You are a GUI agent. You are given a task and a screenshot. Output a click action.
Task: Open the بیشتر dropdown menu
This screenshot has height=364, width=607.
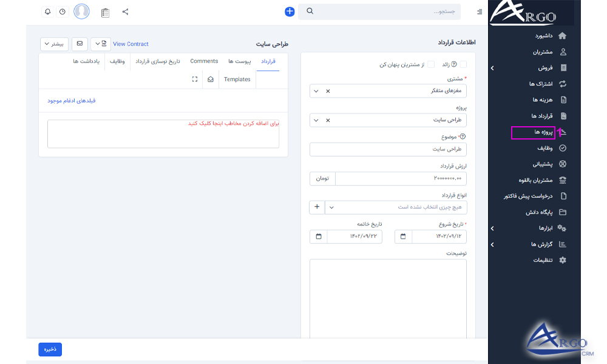(55, 44)
